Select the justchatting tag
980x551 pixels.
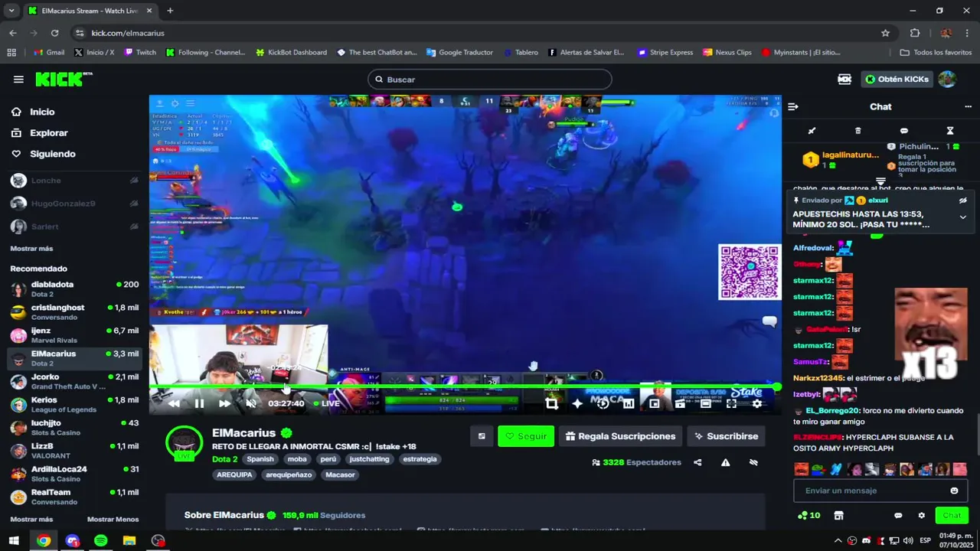click(x=370, y=459)
